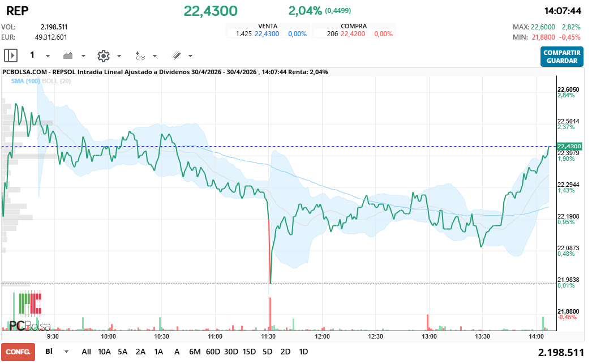Open the settings gear icon
The width and height of the screenshot is (592, 364).
[104, 56]
